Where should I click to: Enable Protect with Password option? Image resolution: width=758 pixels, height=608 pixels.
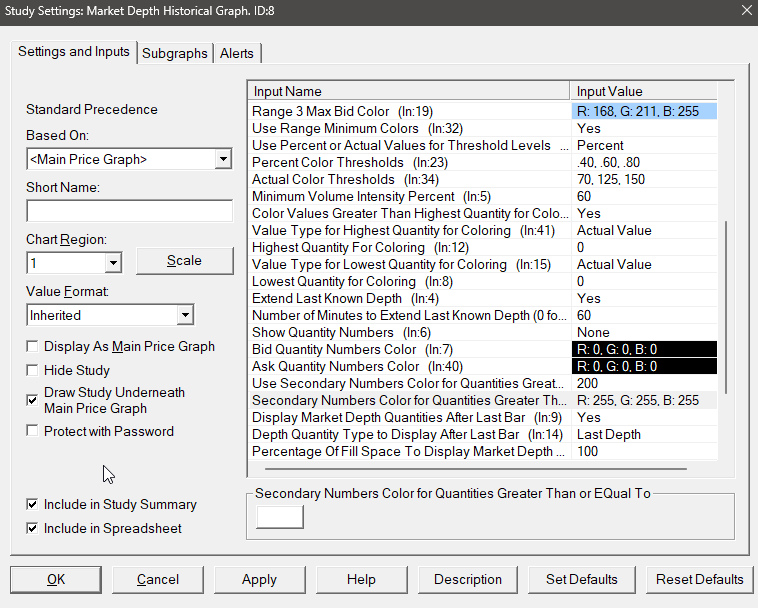pos(33,431)
